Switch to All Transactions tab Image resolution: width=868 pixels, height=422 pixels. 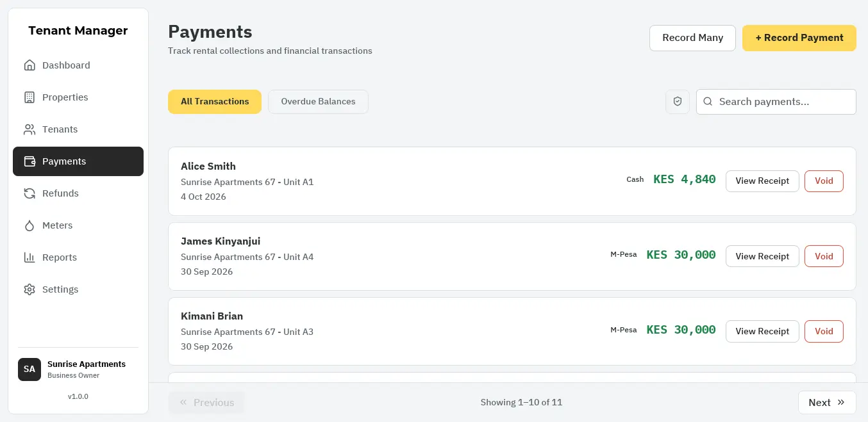215,102
